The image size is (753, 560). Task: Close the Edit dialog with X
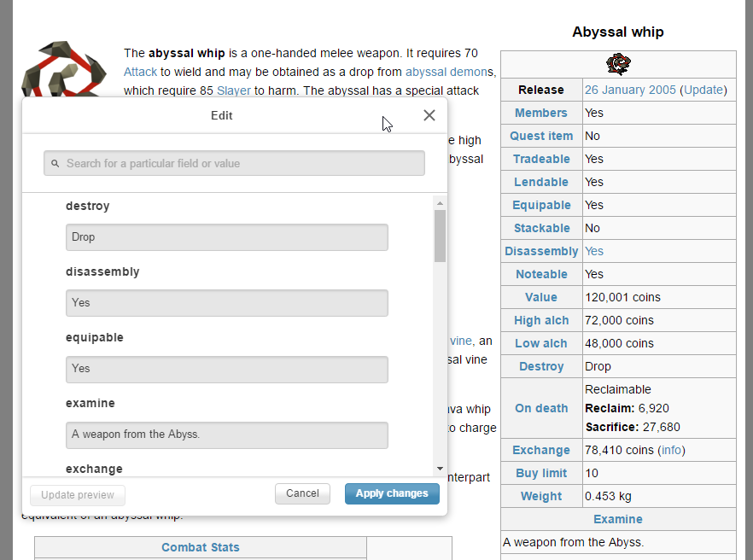[429, 115]
